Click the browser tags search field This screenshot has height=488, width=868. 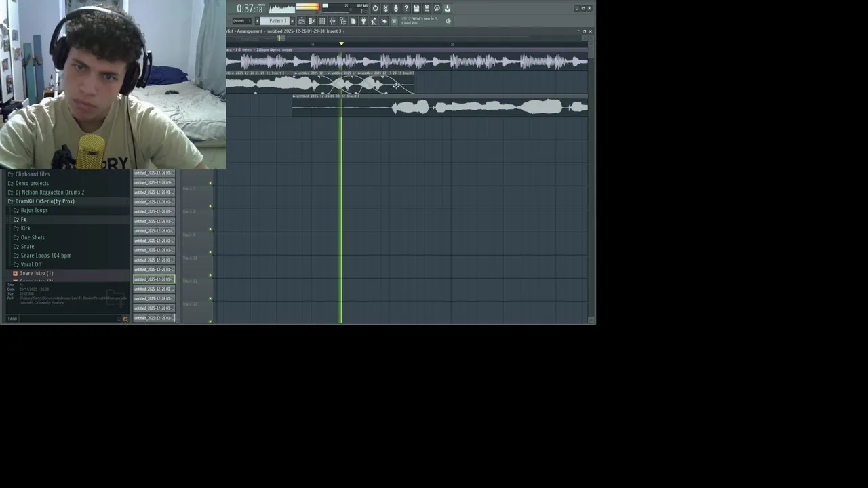click(x=70, y=319)
